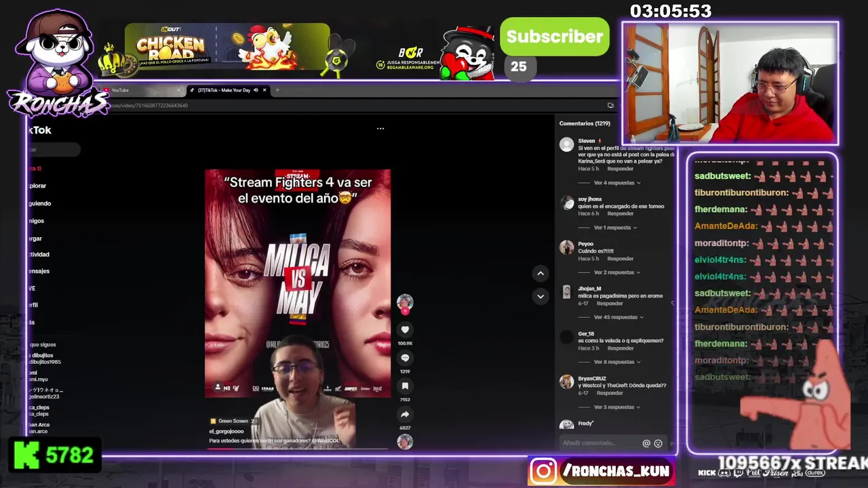Expand 'Ver 4 respuestas' under Steven
868x488 pixels.
click(617, 183)
